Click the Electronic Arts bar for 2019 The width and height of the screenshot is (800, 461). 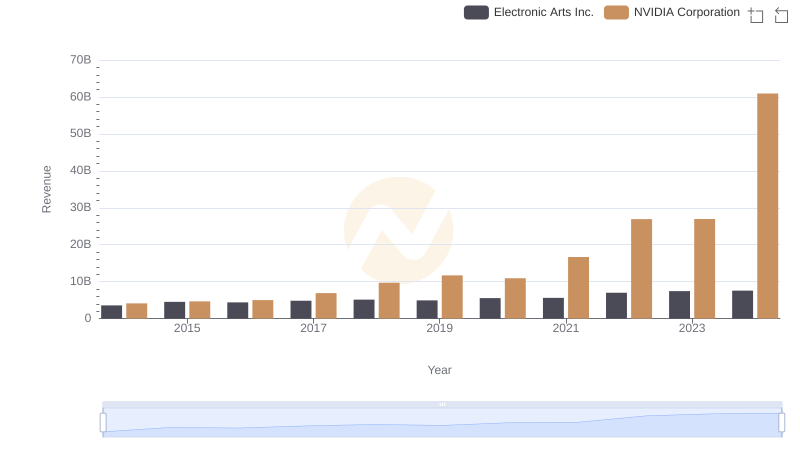(427, 309)
